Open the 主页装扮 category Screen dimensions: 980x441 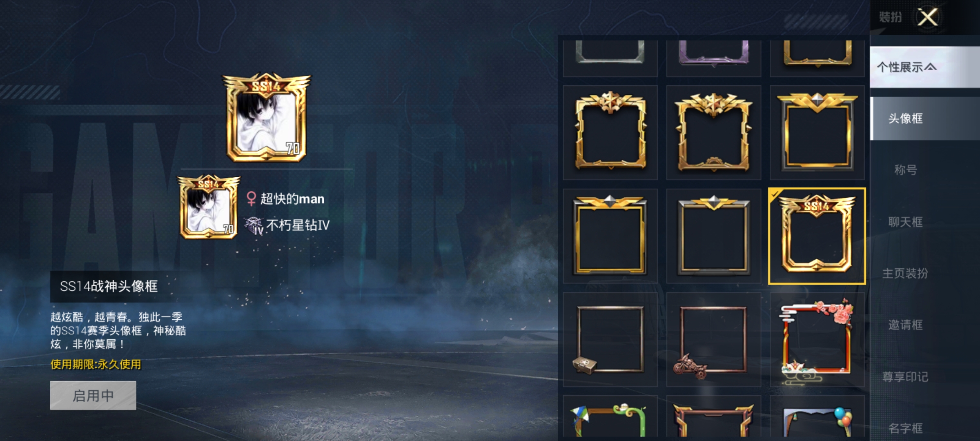(906, 273)
